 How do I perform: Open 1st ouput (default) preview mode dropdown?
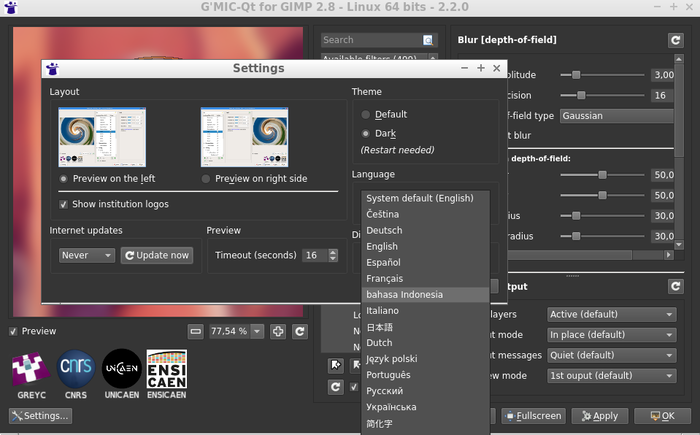pos(612,376)
